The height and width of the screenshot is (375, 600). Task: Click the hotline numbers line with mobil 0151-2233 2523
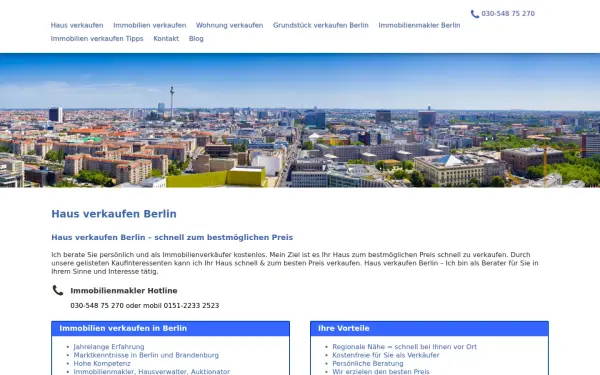coord(145,306)
